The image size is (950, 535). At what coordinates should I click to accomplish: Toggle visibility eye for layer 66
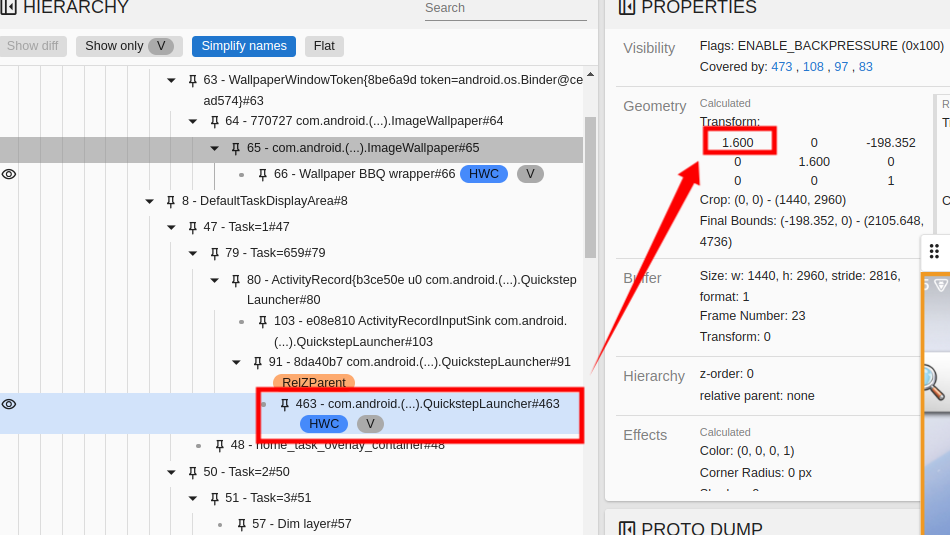tap(8, 174)
